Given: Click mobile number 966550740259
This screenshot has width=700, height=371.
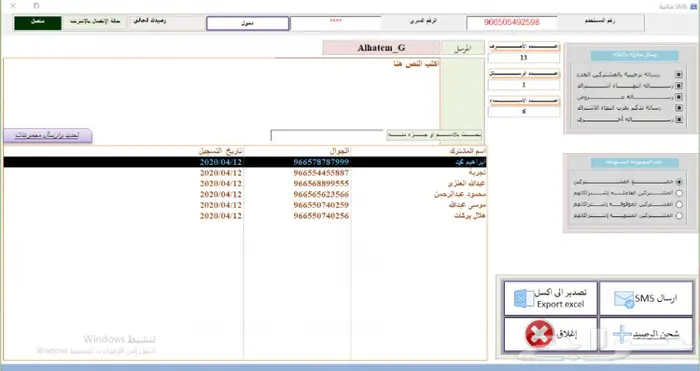Looking at the screenshot, I should [321, 205].
